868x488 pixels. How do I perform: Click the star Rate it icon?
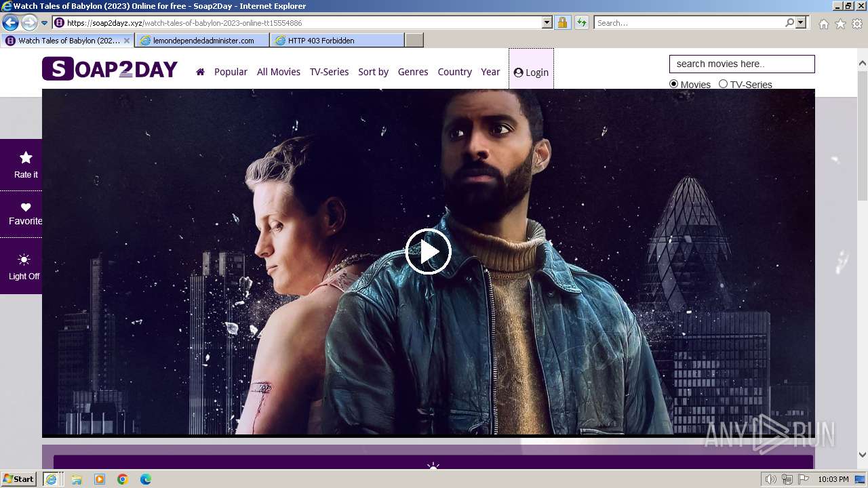26,158
